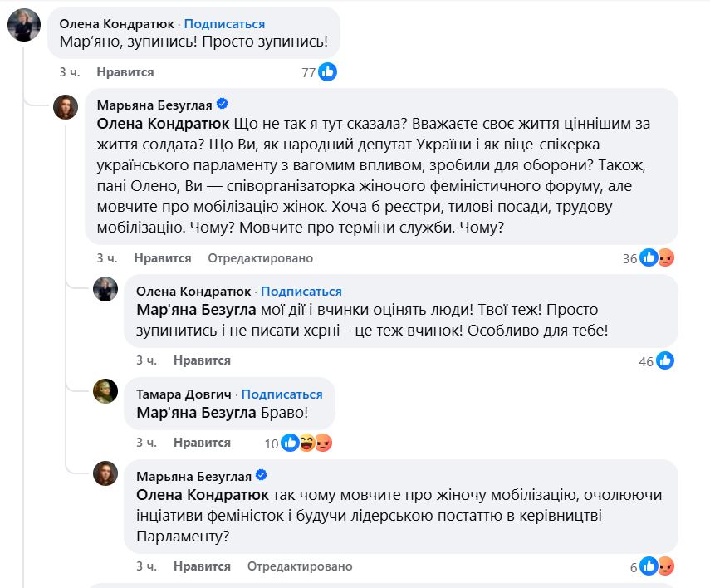Like the top comment 'Мар'яно, зупинись!'
This screenshot has height=588, width=710.
click(125, 72)
